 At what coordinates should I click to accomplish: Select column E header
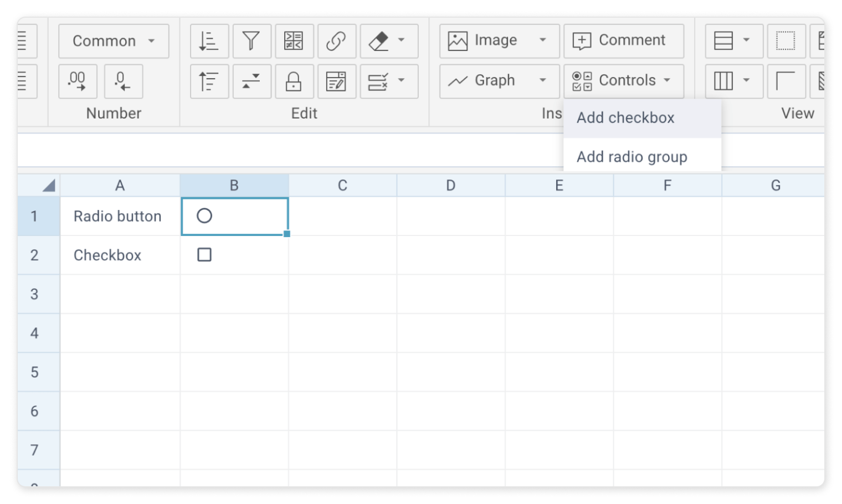pos(559,186)
